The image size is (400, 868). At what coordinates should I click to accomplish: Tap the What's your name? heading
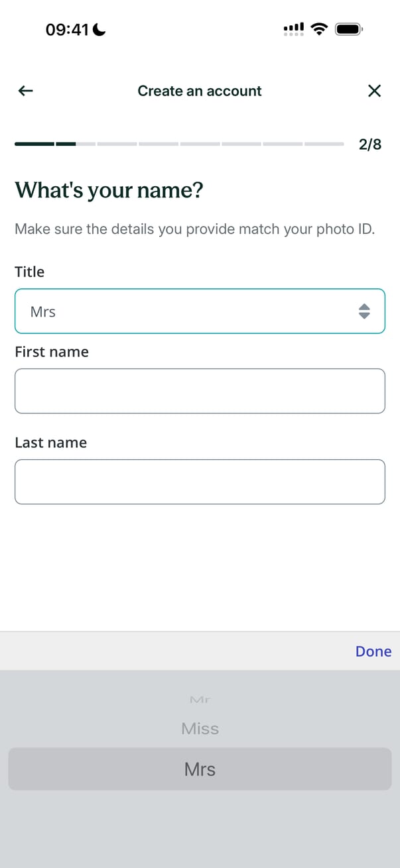(109, 191)
